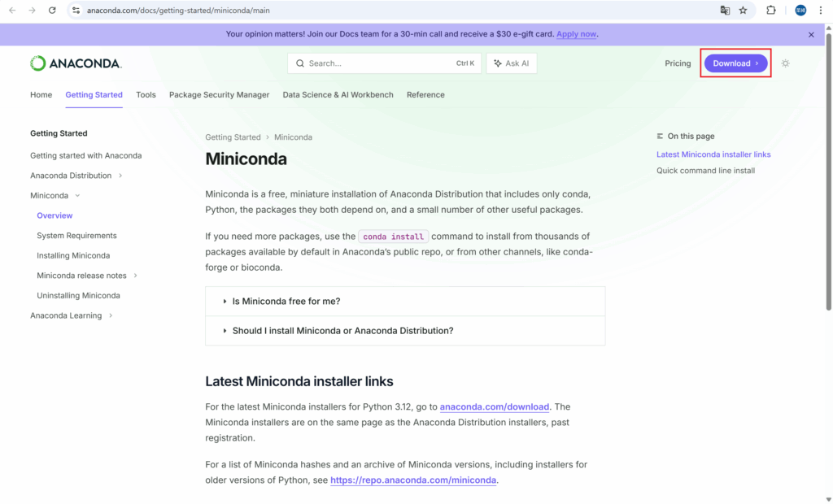Screen dimensions: 833x504
Task: Click the Latest Miniconda installer links heading
Action: (x=299, y=381)
